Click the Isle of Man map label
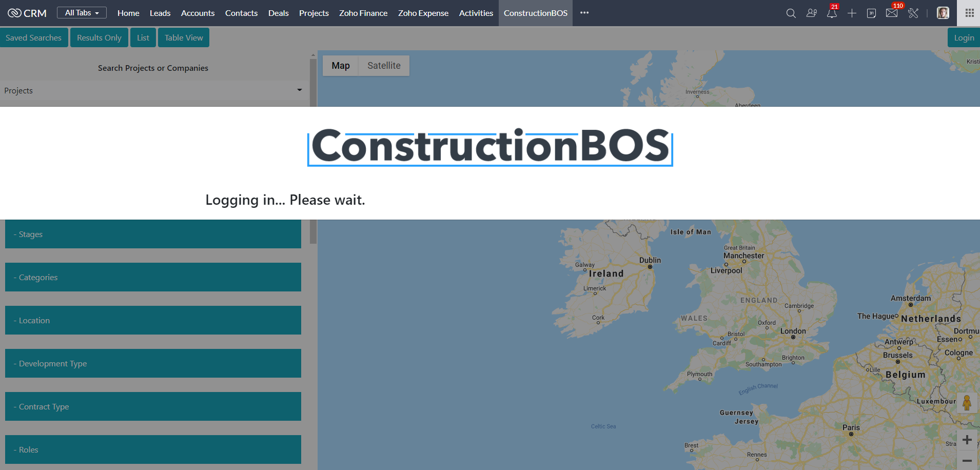Image resolution: width=980 pixels, height=470 pixels. [x=691, y=232]
